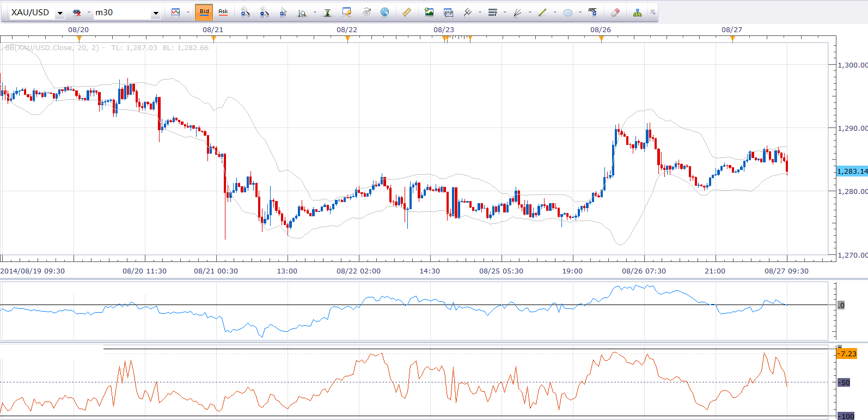The image size is (868, 420).
Task: Toggle the Ask price button
Action: point(223,12)
